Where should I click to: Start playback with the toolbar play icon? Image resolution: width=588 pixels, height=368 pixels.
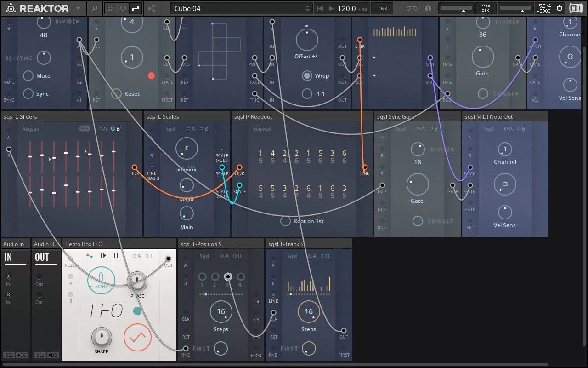pyautogui.click(x=331, y=8)
